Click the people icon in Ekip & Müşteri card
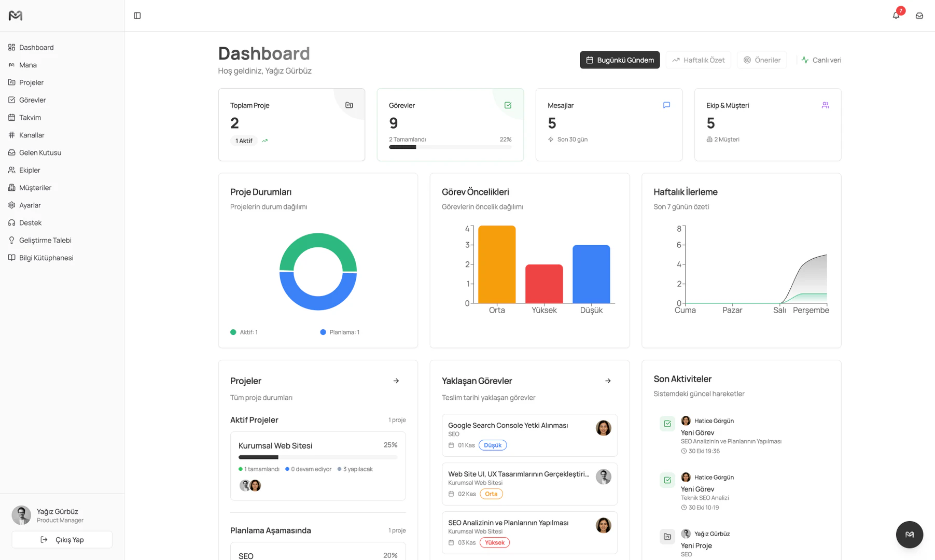 coord(825,105)
